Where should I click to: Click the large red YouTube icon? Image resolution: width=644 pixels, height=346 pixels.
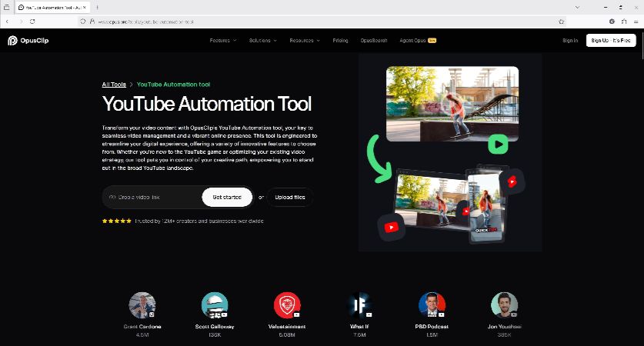[391, 227]
